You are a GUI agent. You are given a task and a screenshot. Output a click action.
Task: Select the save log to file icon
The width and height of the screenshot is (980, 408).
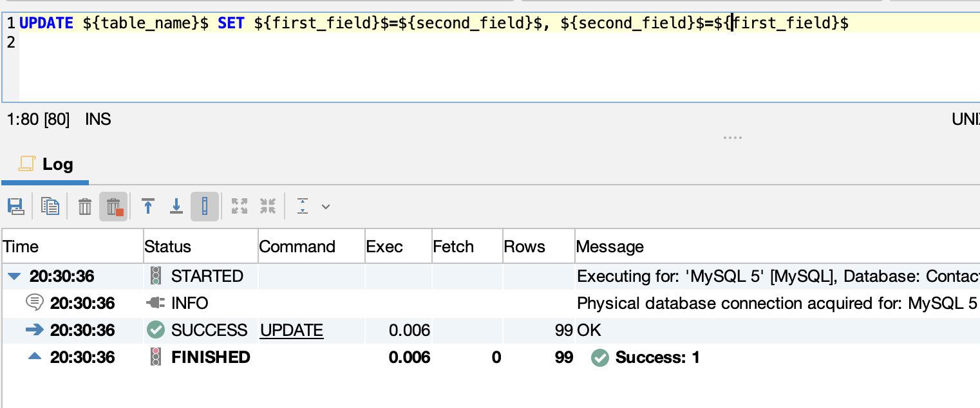click(16, 206)
